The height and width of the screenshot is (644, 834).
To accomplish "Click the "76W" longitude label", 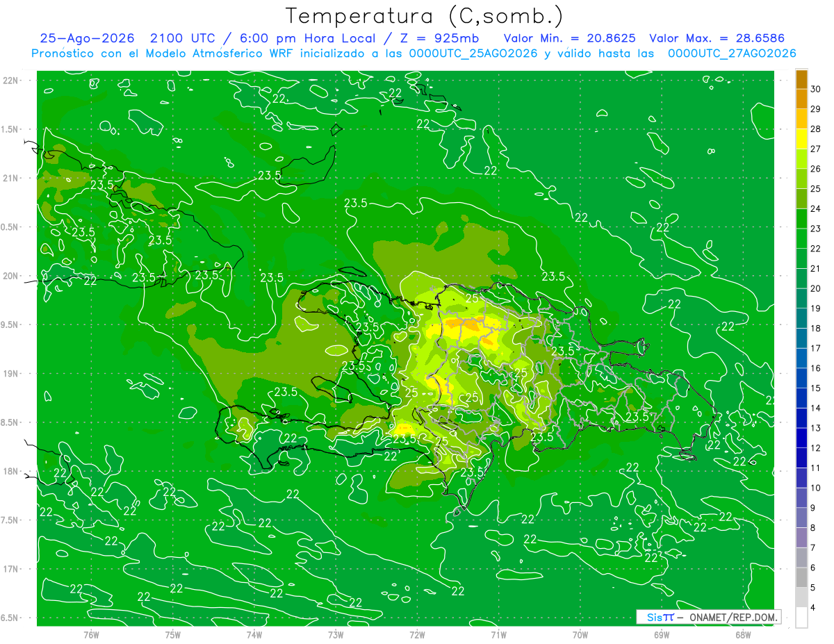I will [x=91, y=635].
